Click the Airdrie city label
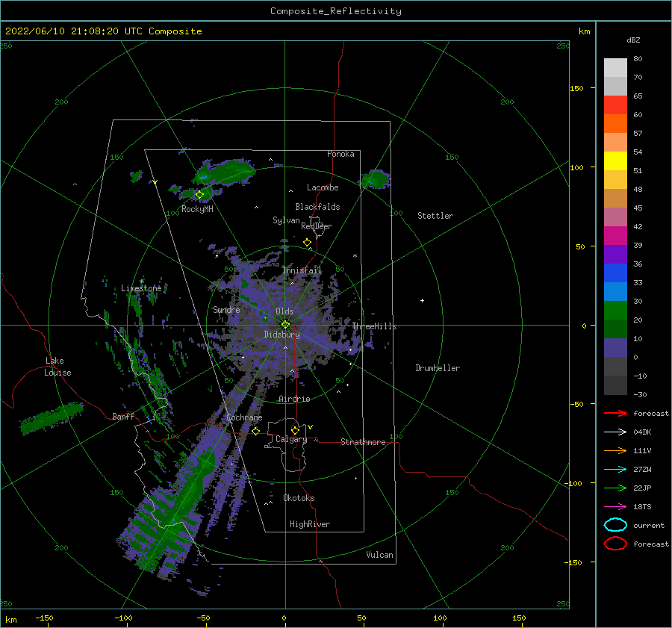672x628 pixels. click(x=294, y=399)
